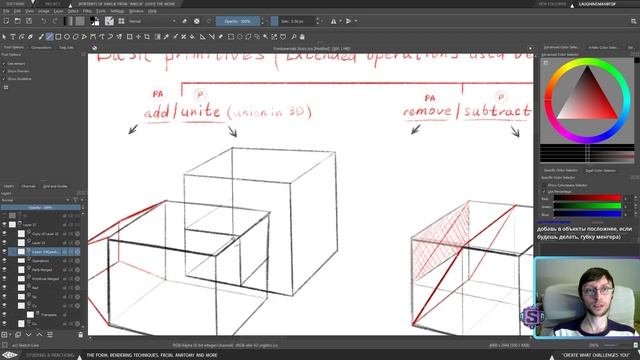Move the layer down in stack
This screenshot has width=640, height=360.
coord(29,335)
